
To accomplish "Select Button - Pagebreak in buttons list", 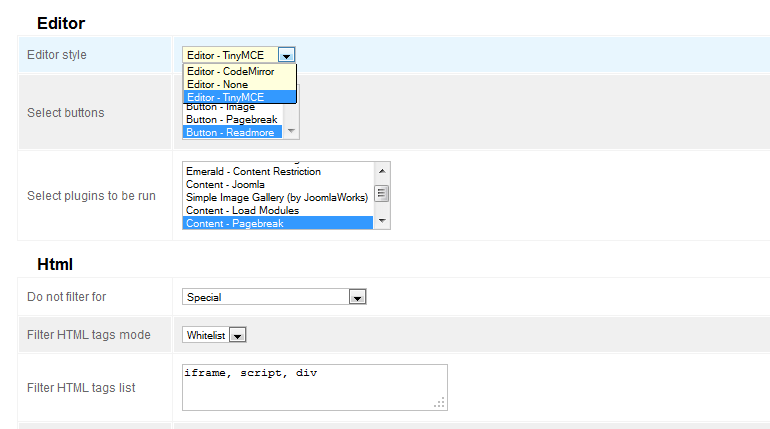I will (x=232, y=119).
